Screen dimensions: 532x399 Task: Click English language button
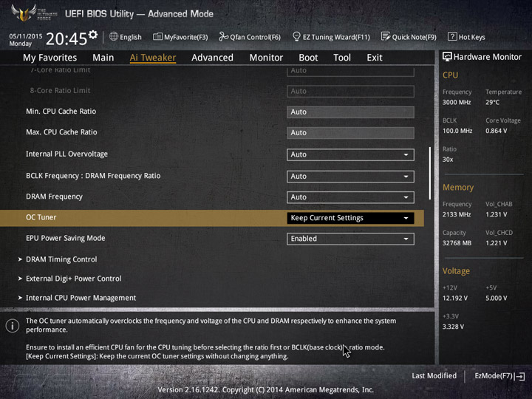[126, 37]
